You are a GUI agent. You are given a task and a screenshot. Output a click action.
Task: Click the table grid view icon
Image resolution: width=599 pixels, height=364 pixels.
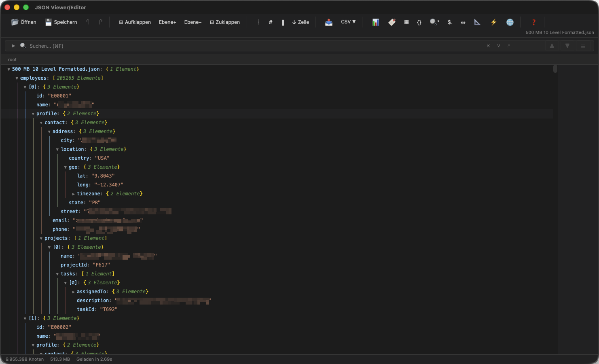(x=406, y=22)
